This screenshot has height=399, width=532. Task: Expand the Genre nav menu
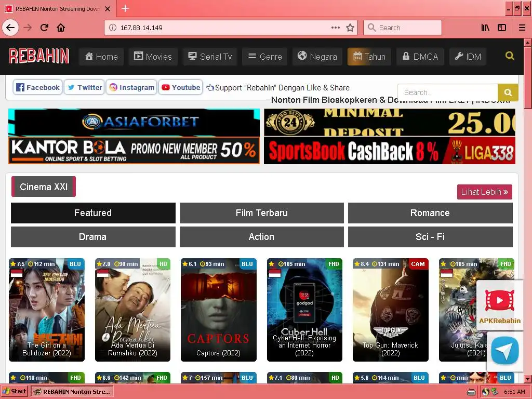coord(265,56)
